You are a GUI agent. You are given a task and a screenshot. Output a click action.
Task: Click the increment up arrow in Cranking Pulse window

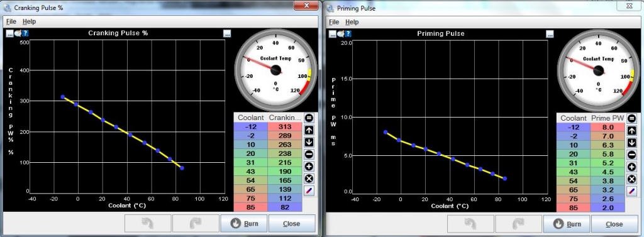[309, 130]
